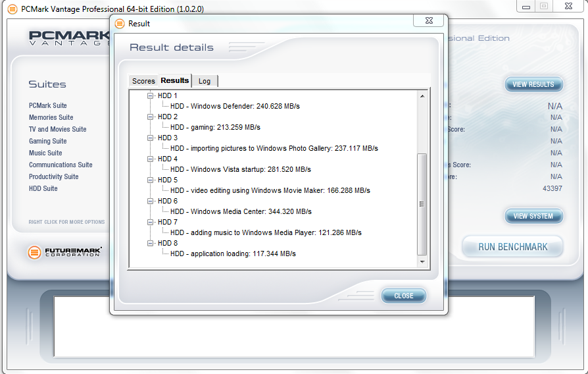Close the Result dialog with X
588x374 pixels.
(429, 20)
